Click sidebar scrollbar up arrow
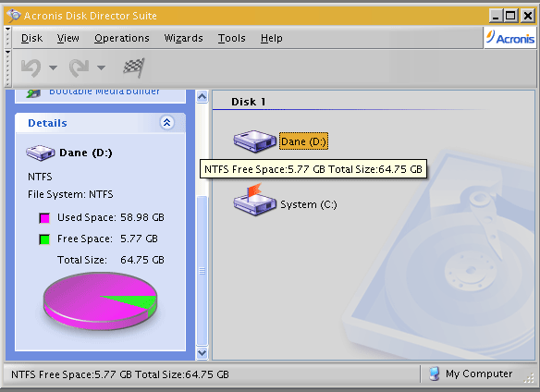The width and height of the screenshot is (540, 392). tap(202, 97)
